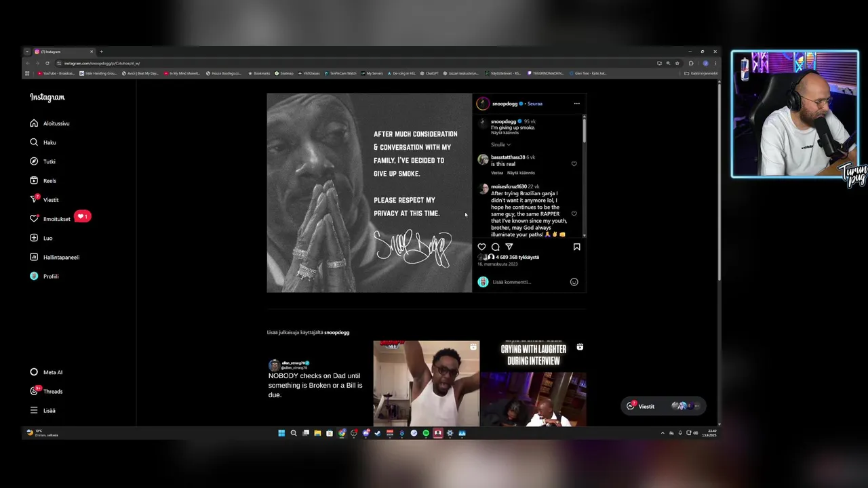Image resolution: width=868 pixels, height=488 pixels.
Task: Click snoopdogg link in Lisää julkaisuja heading
Action: pos(336,333)
